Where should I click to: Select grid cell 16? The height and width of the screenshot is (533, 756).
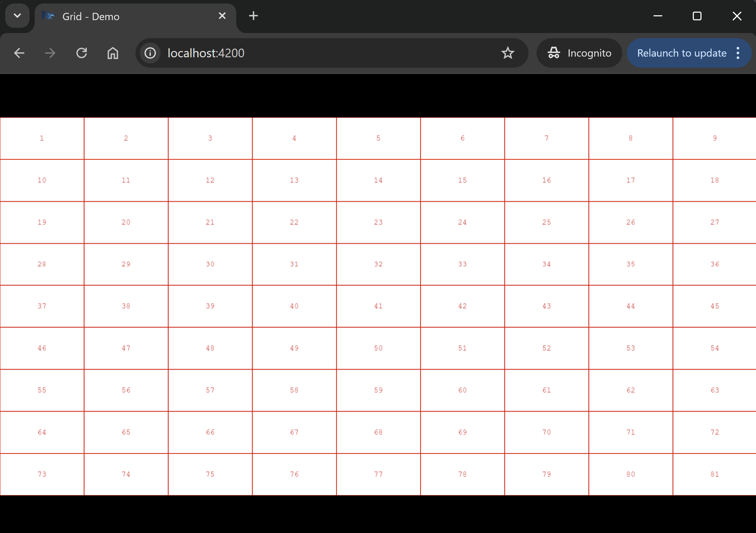(547, 181)
